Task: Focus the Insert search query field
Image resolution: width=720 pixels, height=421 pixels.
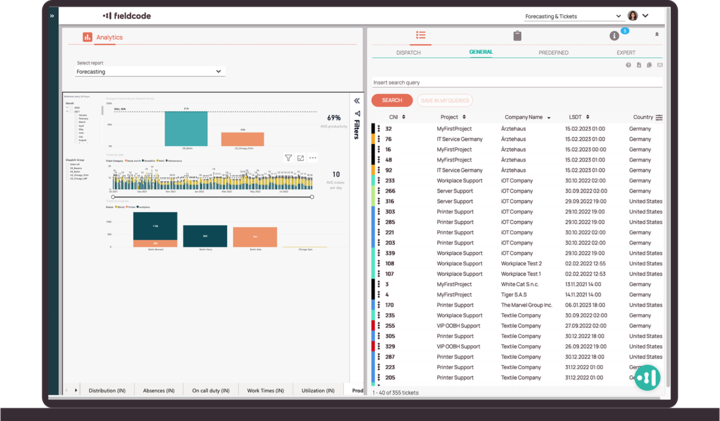Action: (x=517, y=83)
